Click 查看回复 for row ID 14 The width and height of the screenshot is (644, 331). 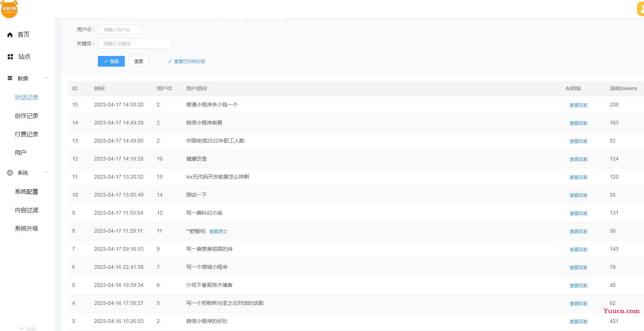click(x=578, y=123)
